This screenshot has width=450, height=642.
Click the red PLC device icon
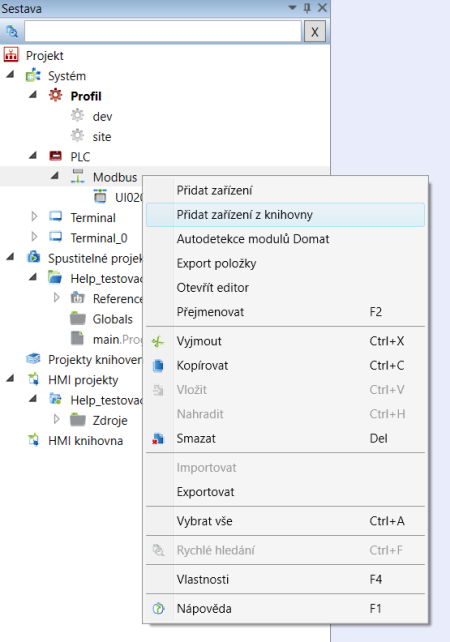(x=55, y=156)
